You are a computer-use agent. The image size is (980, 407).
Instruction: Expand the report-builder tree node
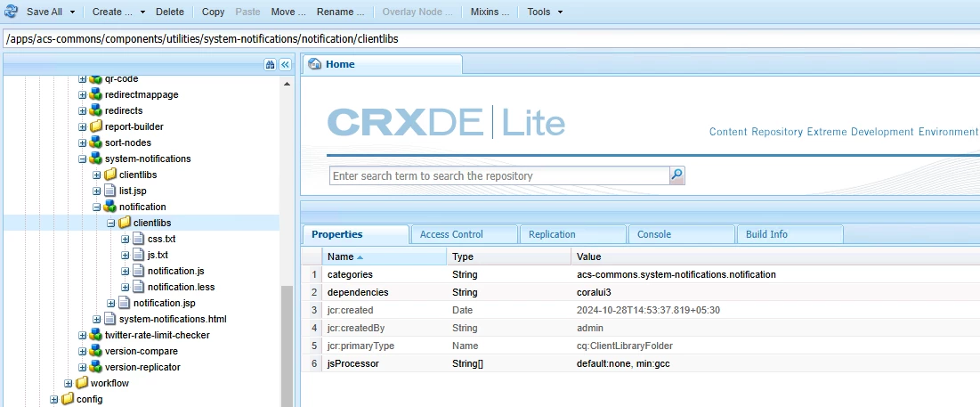pyautogui.click(x=82, y=127)
